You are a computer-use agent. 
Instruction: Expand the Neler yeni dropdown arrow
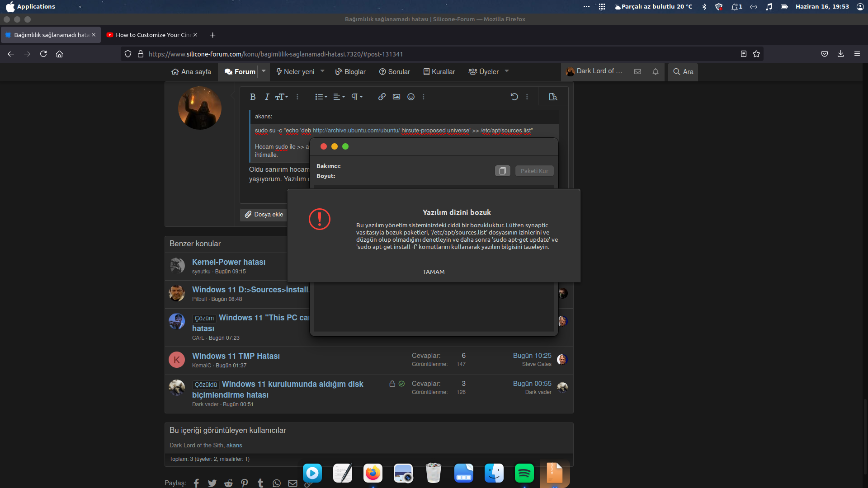(x=322, y=71)
